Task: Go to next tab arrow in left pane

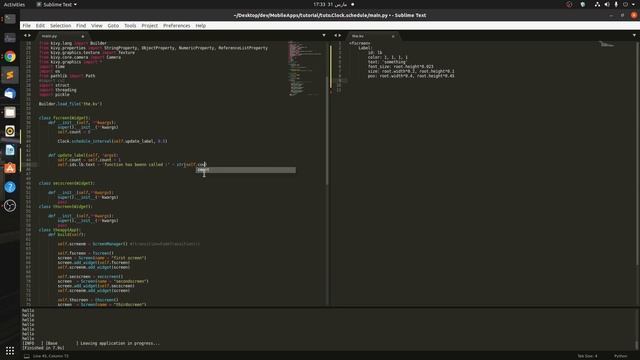Action: pos(29,36)
